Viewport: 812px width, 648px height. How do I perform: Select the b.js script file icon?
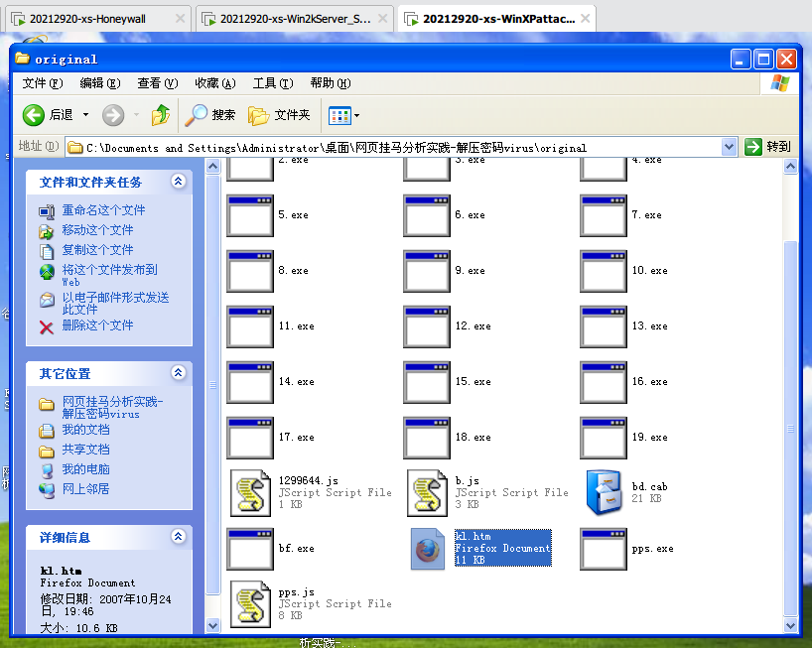pyautogui.click(x=427, y=493)
